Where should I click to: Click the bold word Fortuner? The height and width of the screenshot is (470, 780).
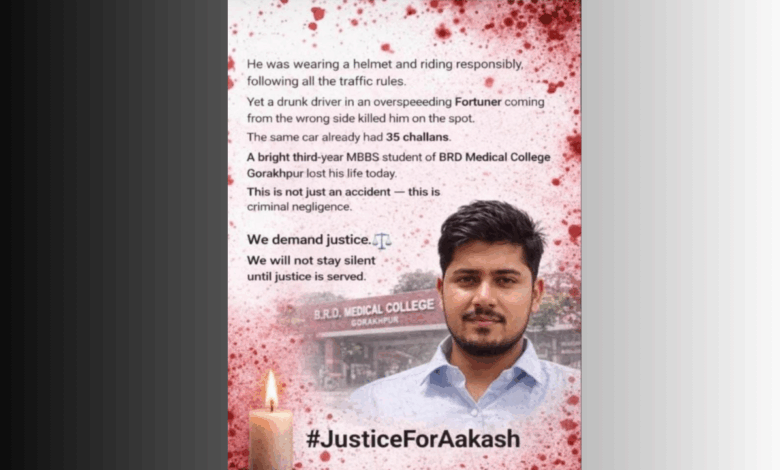point(478,102)
